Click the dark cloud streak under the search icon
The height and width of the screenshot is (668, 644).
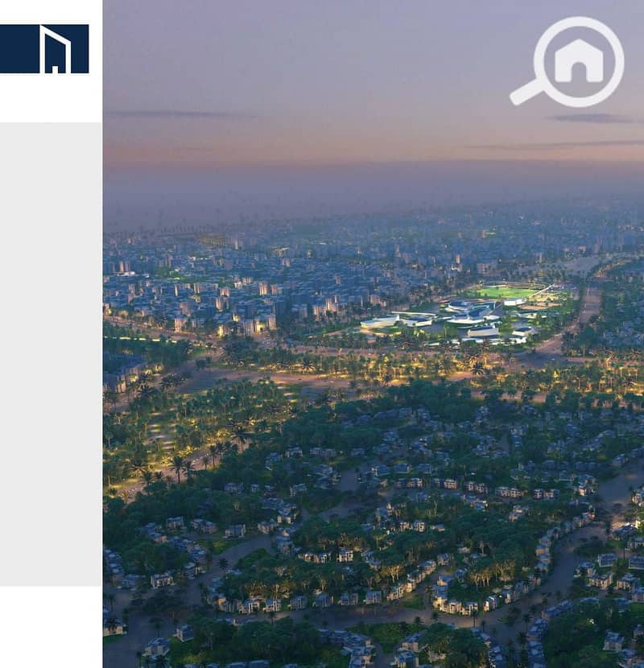click(597, 118)
